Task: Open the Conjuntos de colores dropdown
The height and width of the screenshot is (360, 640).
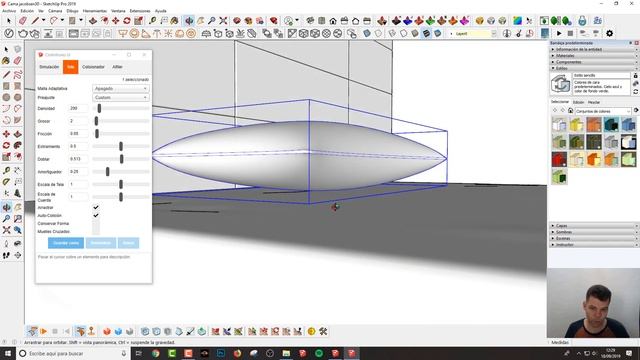Action: click(x=603, y=111)
